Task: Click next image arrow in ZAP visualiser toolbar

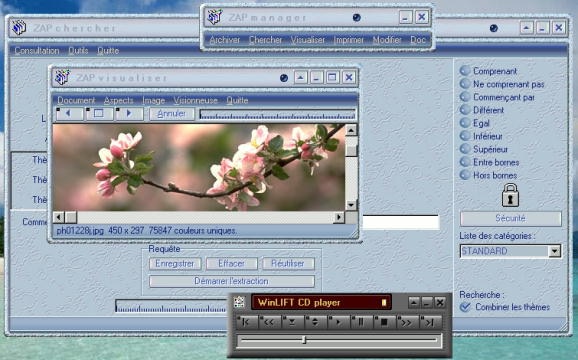Action: pyautogui.click(x=129, y=113)
